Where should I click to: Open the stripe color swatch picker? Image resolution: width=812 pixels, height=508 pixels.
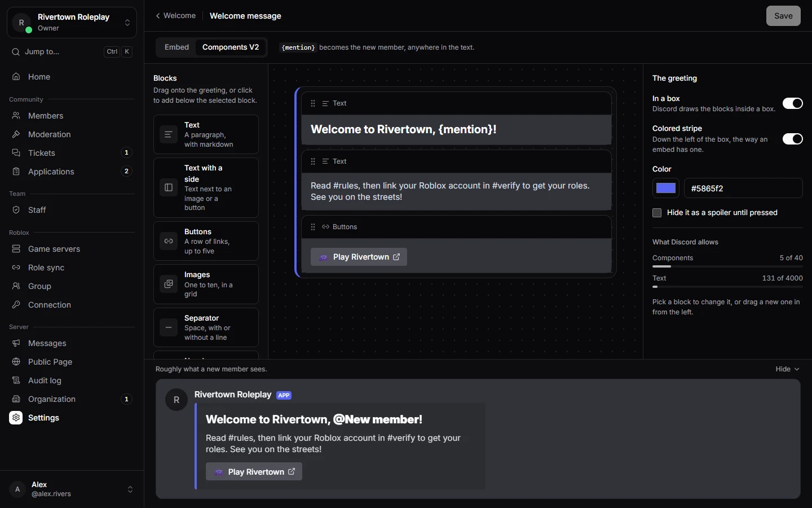pyautogui.click(x=666, y=189)
